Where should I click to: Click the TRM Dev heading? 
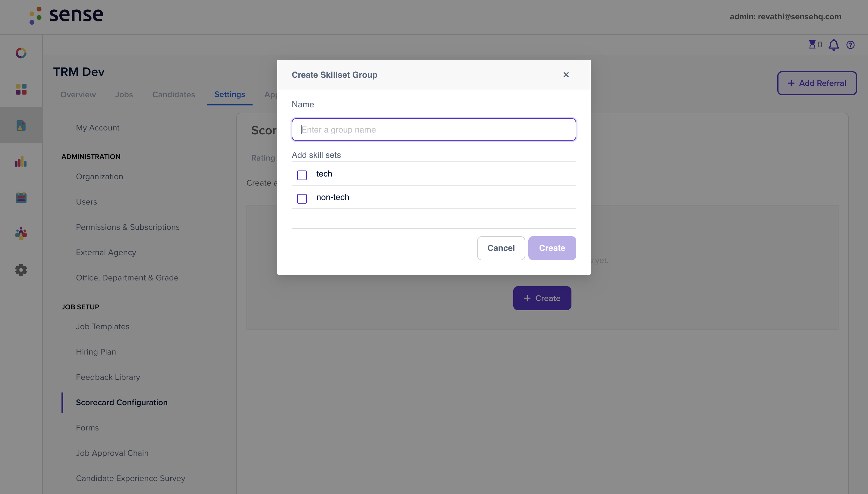click(79, 72)
